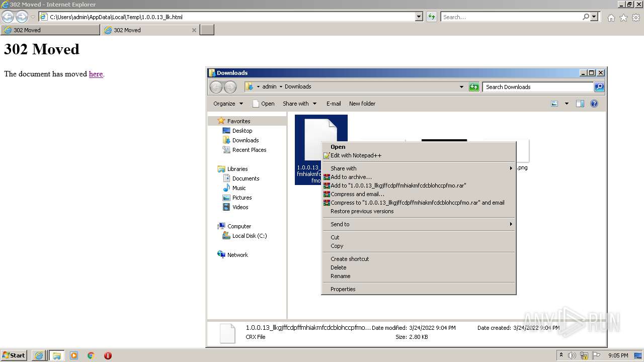Choose Delete in context menu

coord(419,267)
